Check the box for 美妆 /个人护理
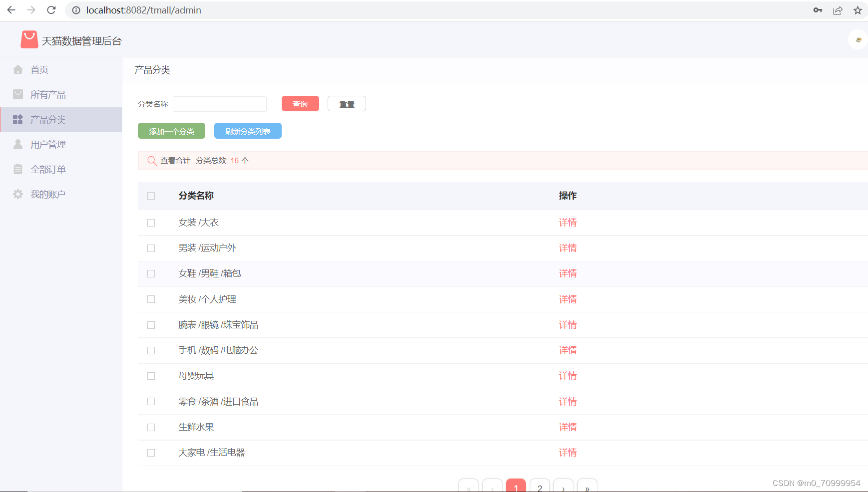Screen dimensions: 868x492 click(151, 299)
